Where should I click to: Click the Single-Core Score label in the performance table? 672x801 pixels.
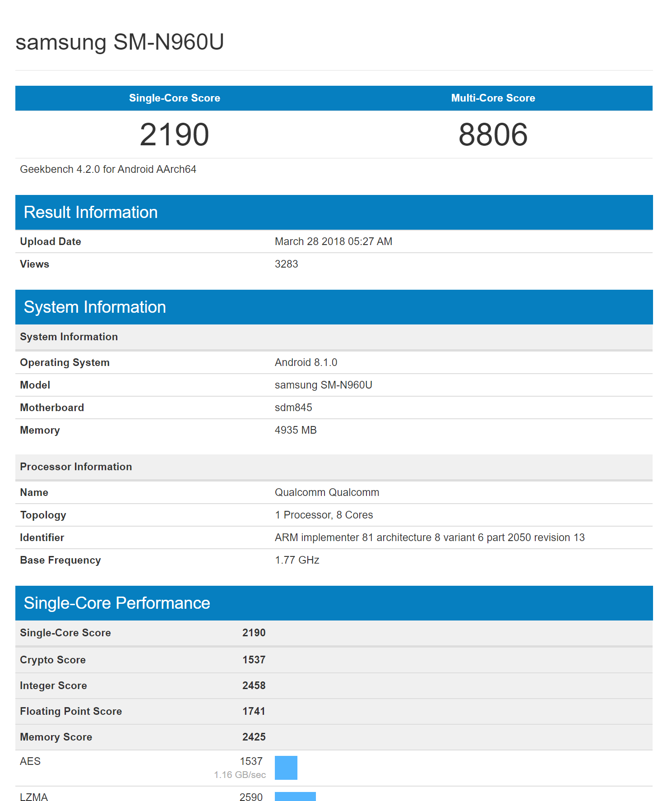(65, 633)
